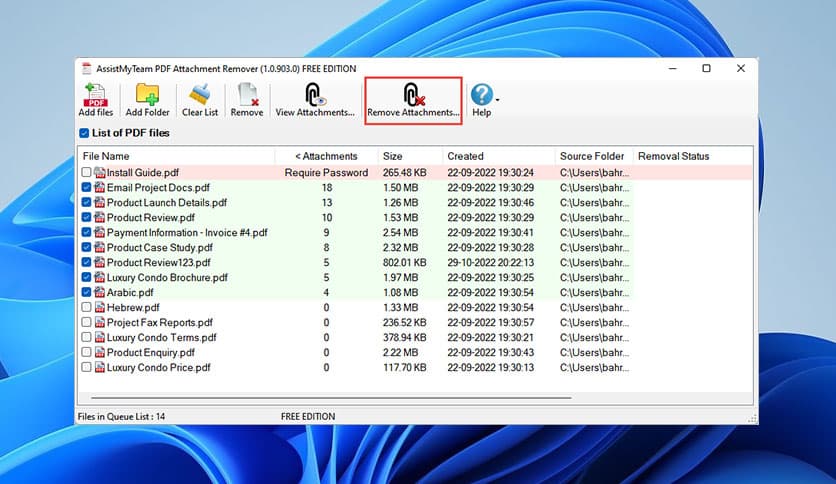Check Luxury Condo Terms.pdf checkbox
Screen dimensions: 836x484
pos(86,337)
